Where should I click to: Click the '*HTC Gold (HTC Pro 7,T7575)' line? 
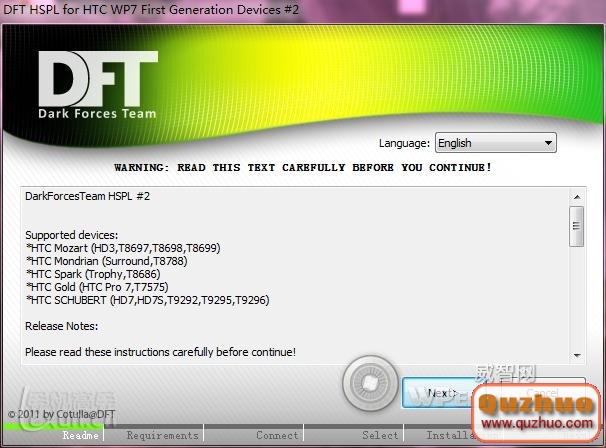97,287
